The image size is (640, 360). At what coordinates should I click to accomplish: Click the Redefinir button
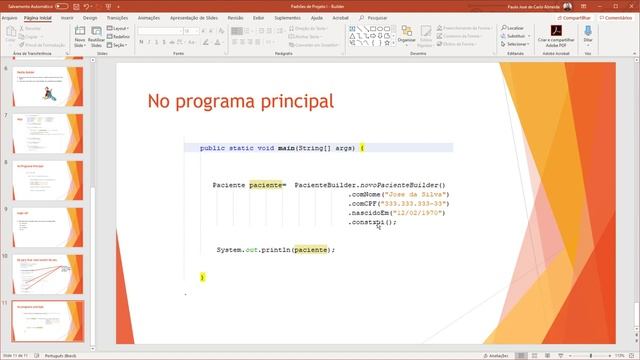click(x=118, y=37)
